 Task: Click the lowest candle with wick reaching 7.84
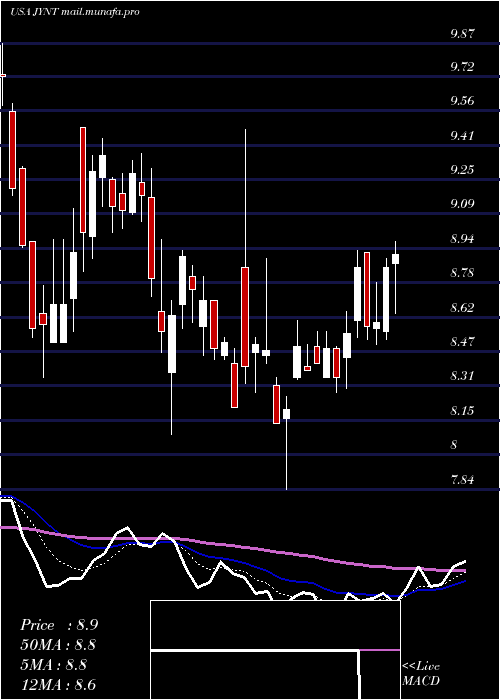coord(286,414)
